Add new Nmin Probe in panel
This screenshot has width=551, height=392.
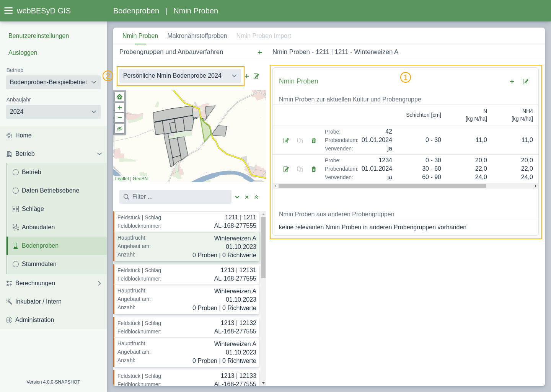tap(512, 82)
